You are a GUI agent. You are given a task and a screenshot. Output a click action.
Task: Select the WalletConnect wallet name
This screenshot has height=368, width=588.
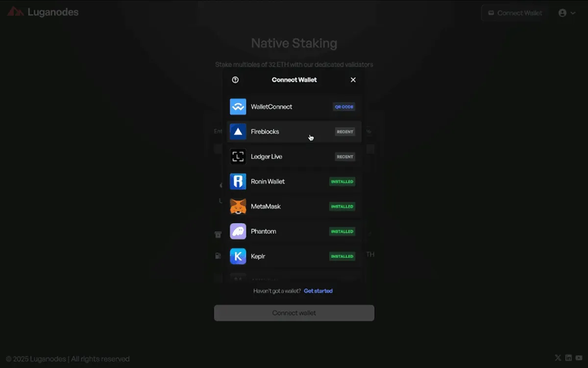(271, 107)
